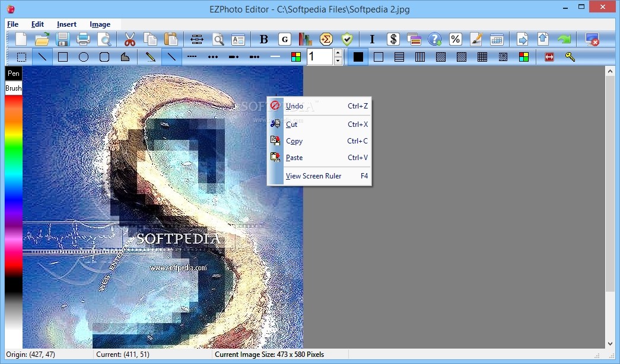
Task: Open brush color picker after fill patterns
Action: tap(523, 57)
